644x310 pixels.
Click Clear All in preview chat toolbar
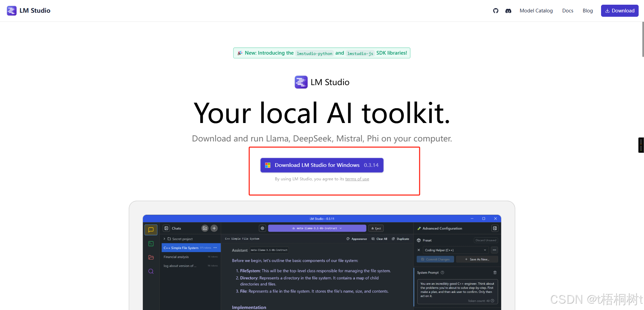379,239
